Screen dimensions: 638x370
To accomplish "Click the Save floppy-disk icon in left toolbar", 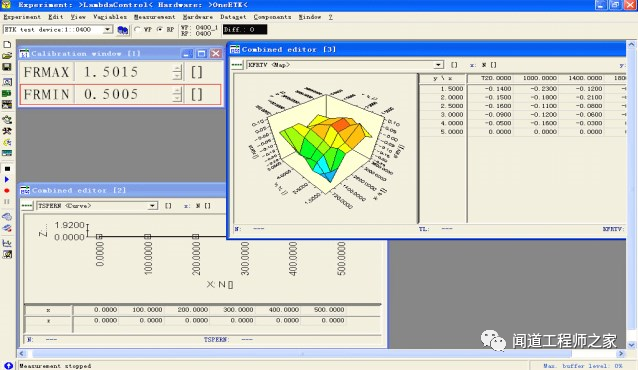I will click(7, 67).
